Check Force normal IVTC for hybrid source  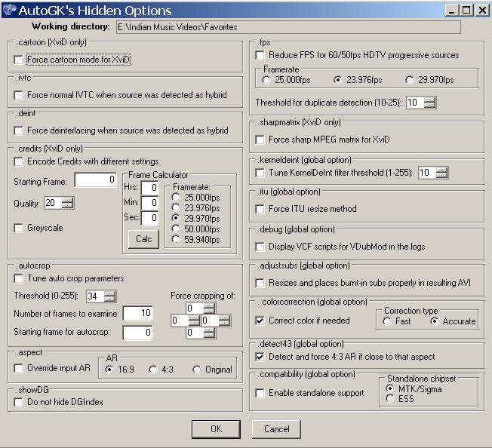pos(19,95)
